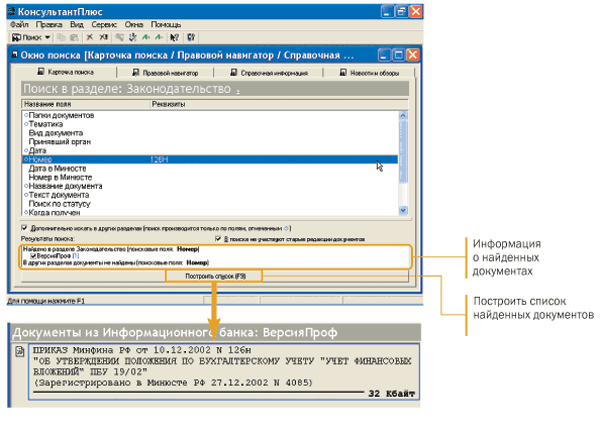
Task: Select the Вид документа field row
Action: pos(210,133)
